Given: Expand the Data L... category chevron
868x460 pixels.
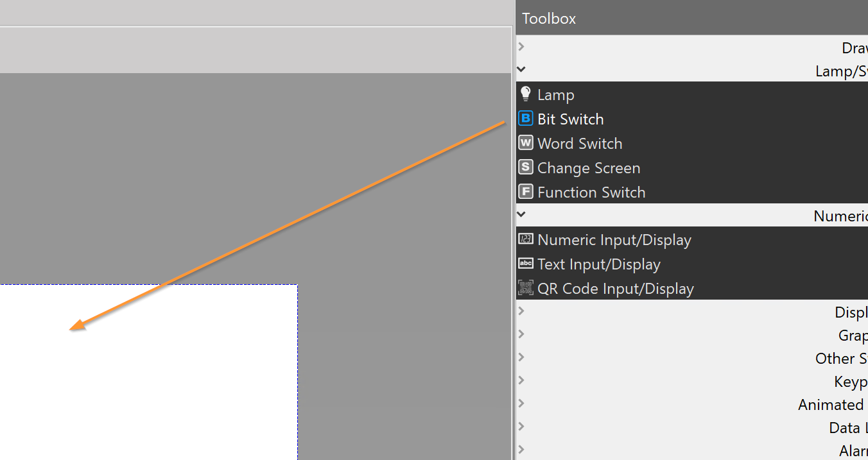Looking at the screenshot, I should tap(521, 426).
